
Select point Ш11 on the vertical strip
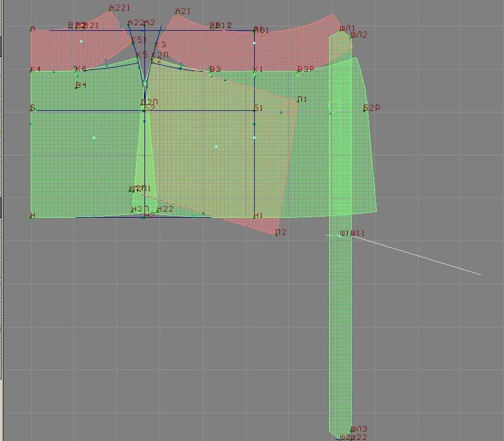pyautogui.click(x=352, y=235)
